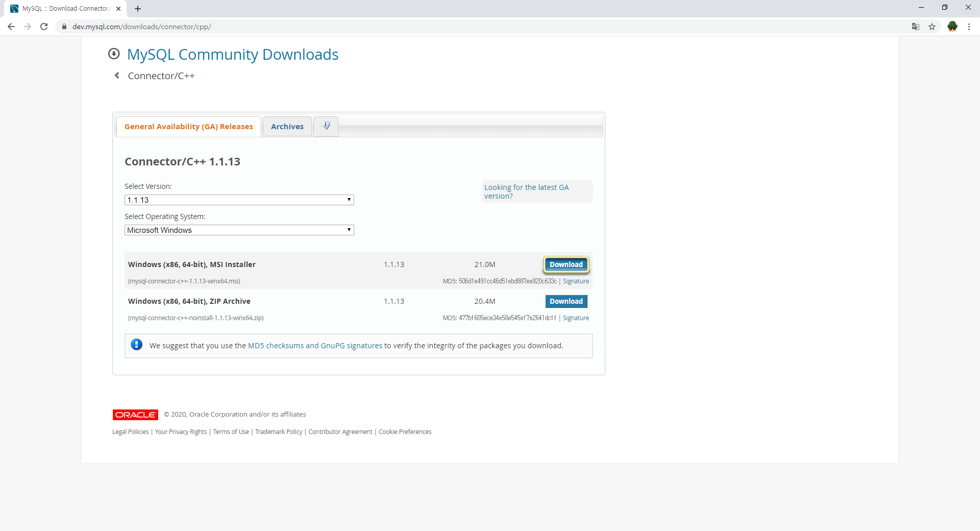Restore down the browser window
This screenshot has width=980, height=531.
pyautogui.click(x=945, y=8)
